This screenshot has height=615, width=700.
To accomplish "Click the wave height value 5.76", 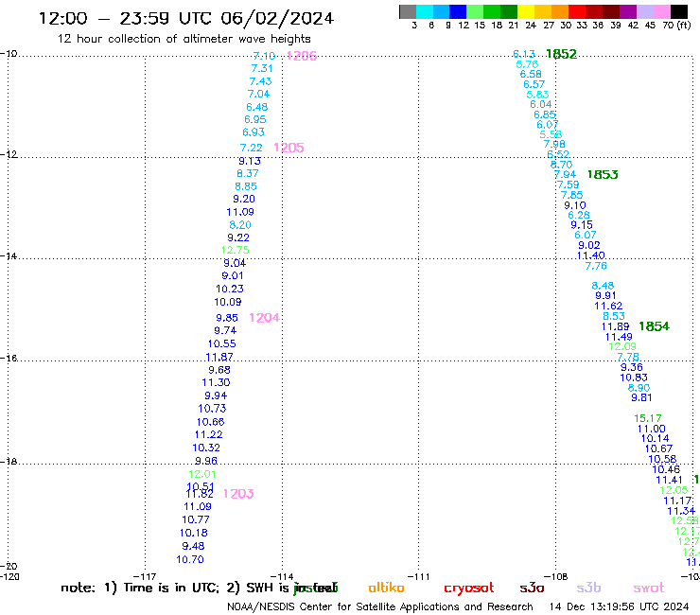I will [x=527, y=64].
